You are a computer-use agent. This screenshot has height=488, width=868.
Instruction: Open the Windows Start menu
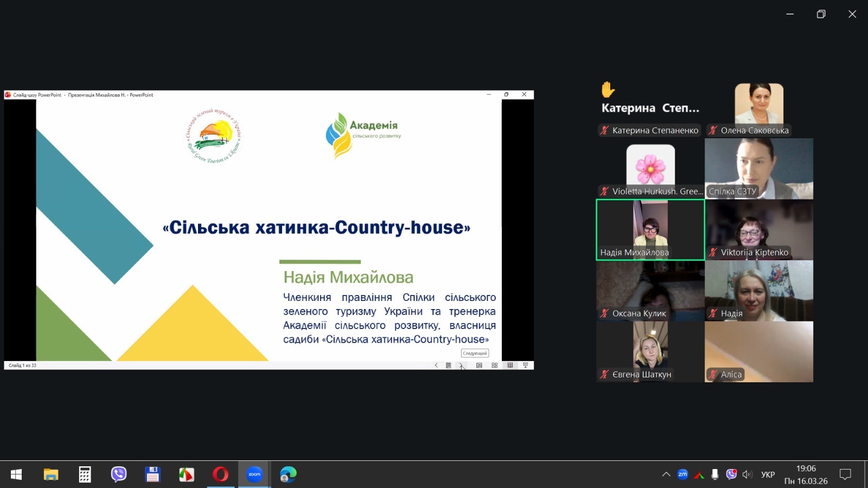pyautogui.click(x=16, y=474)
